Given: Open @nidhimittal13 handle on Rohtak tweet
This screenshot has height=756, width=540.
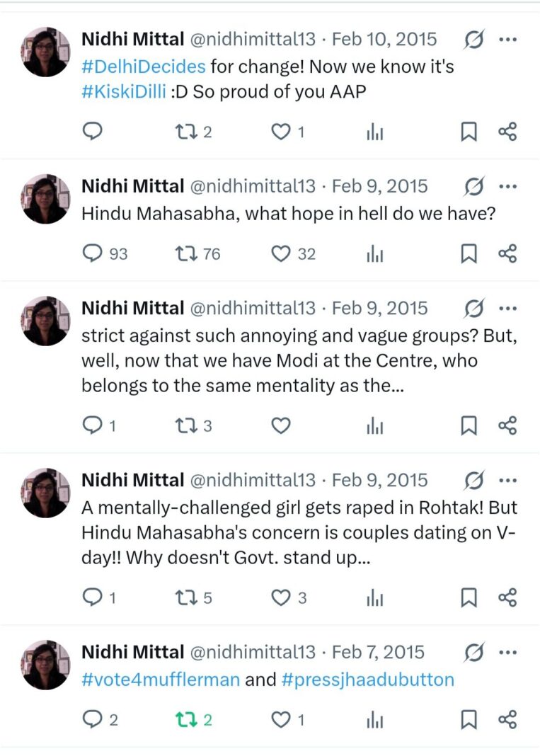Looking at the screenshot, I should [x=251, y=481].
